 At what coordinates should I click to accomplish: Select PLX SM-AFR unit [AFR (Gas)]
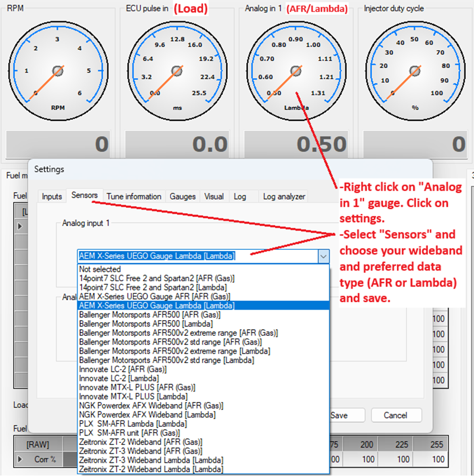pyautogui.click(x=204, y=433)
